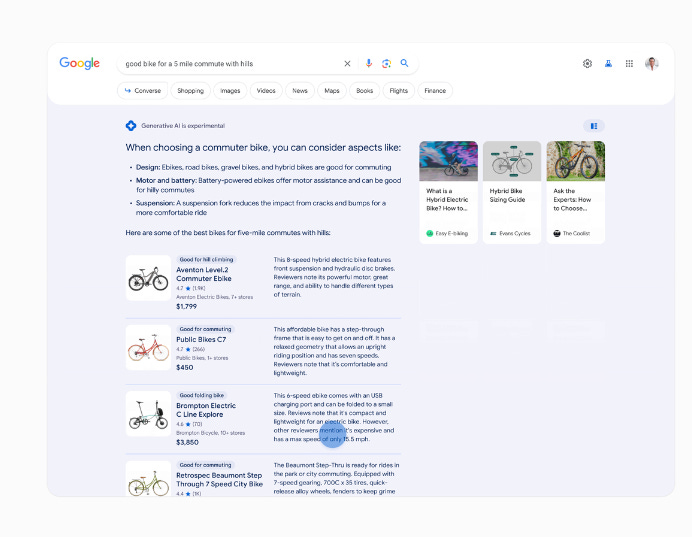This screenshot has height=537, width=692.
Task: Open Retrospec Beaumont Step Through title
Action: pos(219,480)
